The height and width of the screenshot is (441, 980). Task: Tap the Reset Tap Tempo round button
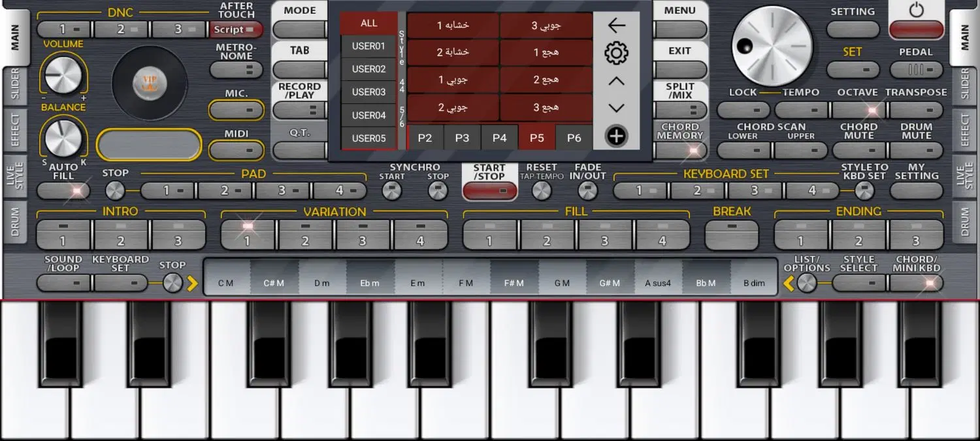point(542,191)
